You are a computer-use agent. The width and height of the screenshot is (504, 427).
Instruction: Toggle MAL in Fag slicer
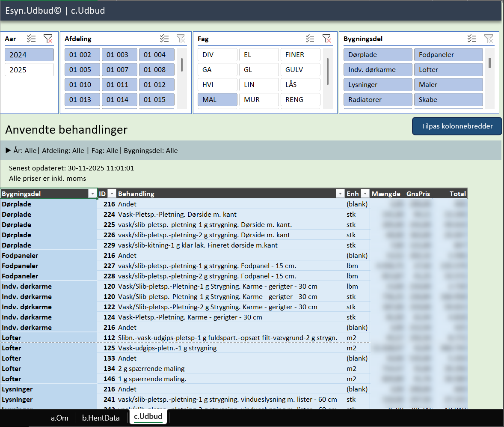click(218, 99)
